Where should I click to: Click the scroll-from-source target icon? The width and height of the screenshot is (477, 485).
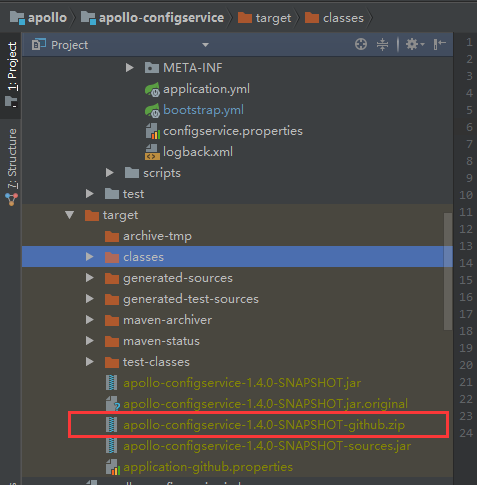pos(361,44)
